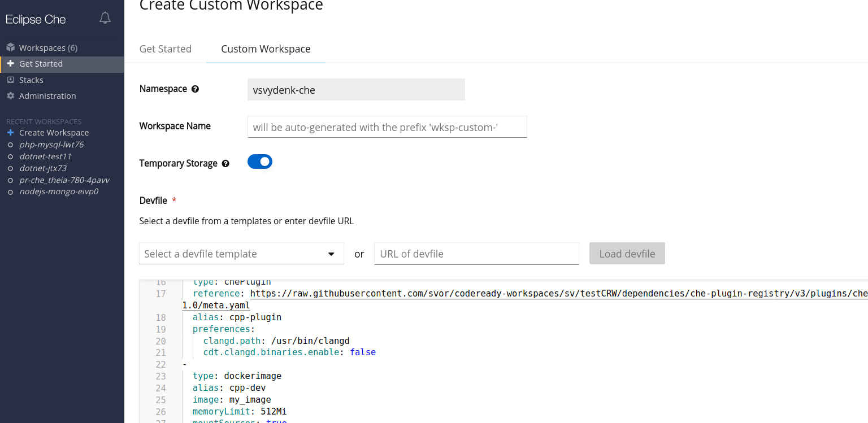Open the pr-che_theia-780-4pavv workspace
The width and height of the screenshot is (868, 423).
[64, 180]
